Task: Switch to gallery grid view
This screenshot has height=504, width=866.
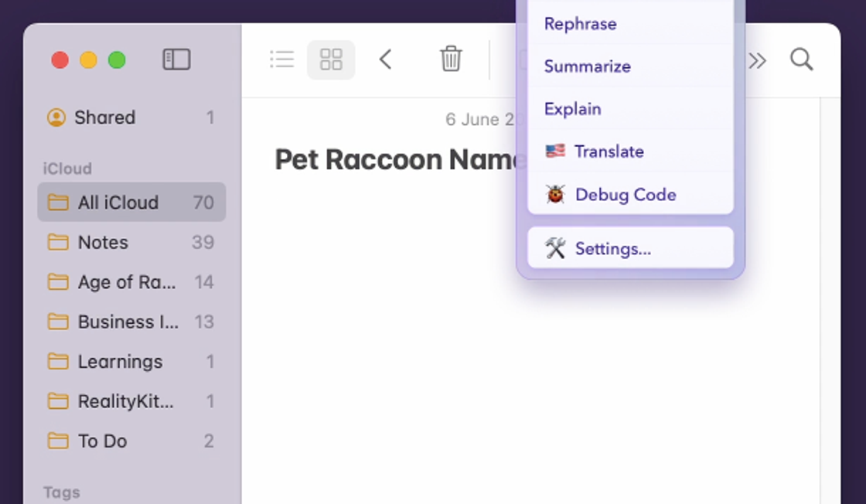Action: 331,60
